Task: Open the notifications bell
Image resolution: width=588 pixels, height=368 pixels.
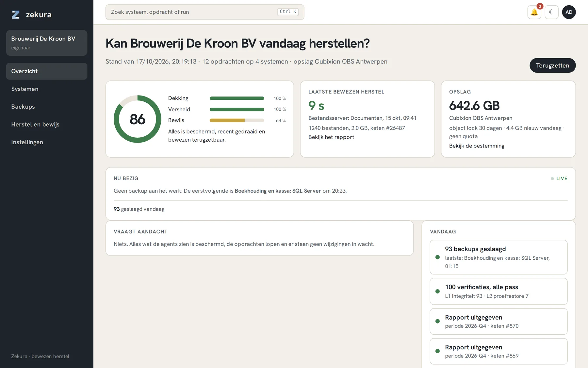Action: pos(534,12)
